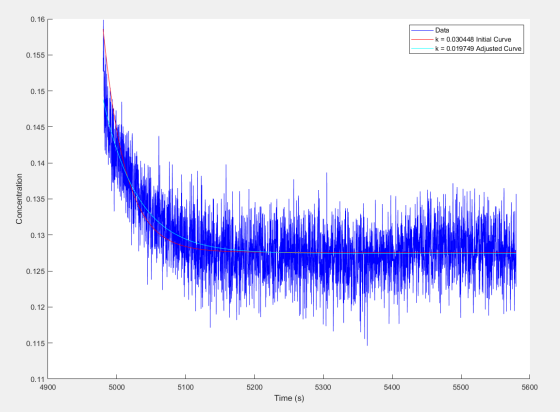Click the y-axis tick label 0.135
Image resolution: width=560 pixels, height=412 pixels.
point(36,199)
